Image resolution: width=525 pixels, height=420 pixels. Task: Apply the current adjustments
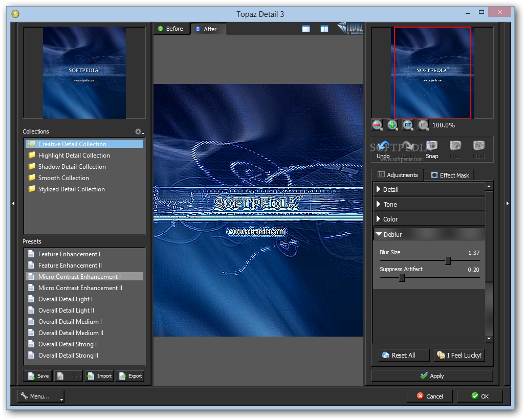click(x=432, y=376)
